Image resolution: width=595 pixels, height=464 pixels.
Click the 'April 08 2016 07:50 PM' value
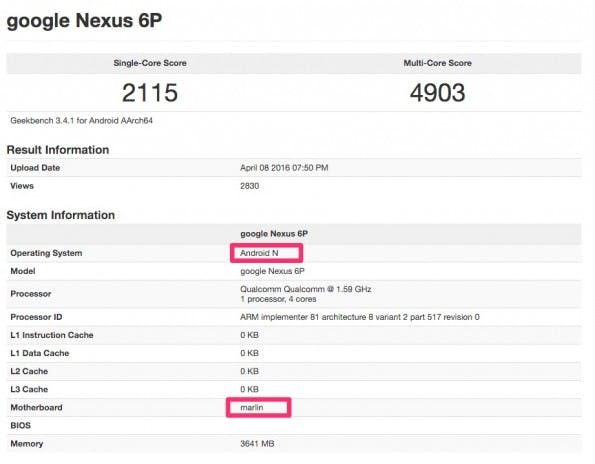coord(284,168)
